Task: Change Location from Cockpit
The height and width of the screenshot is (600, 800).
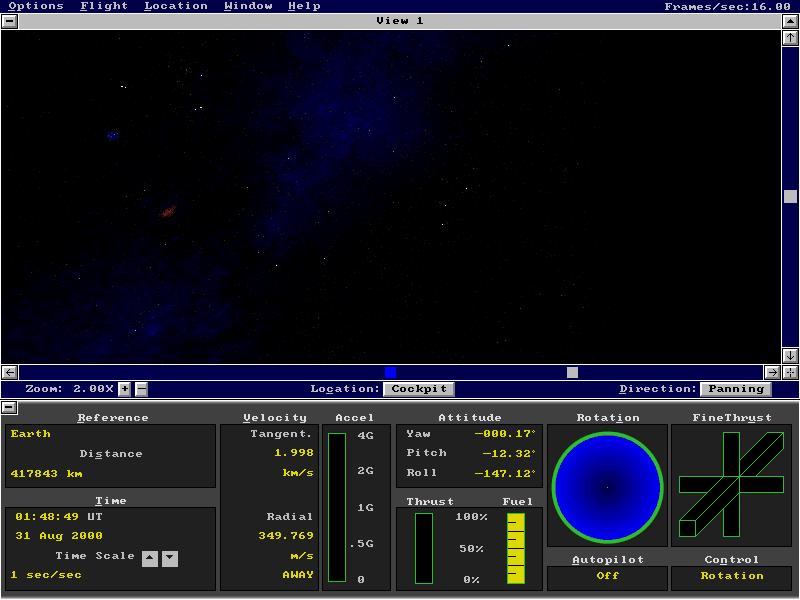Action: click(x=418, y=389)
